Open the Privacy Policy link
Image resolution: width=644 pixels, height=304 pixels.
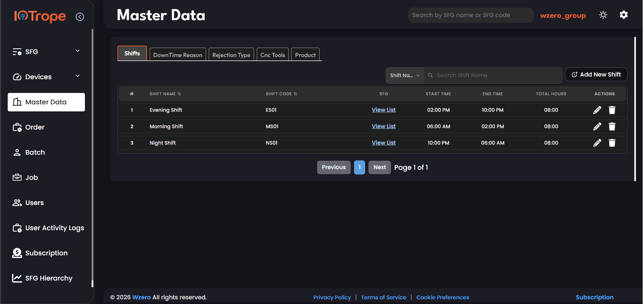pyautogui.click(x=332, y=297)
